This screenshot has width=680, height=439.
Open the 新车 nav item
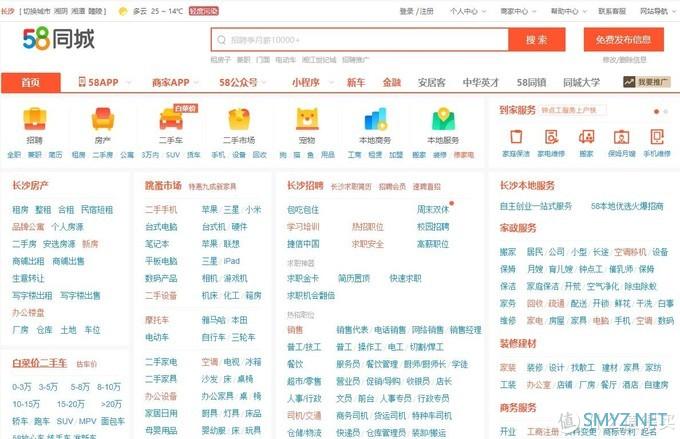pos(356,82)
